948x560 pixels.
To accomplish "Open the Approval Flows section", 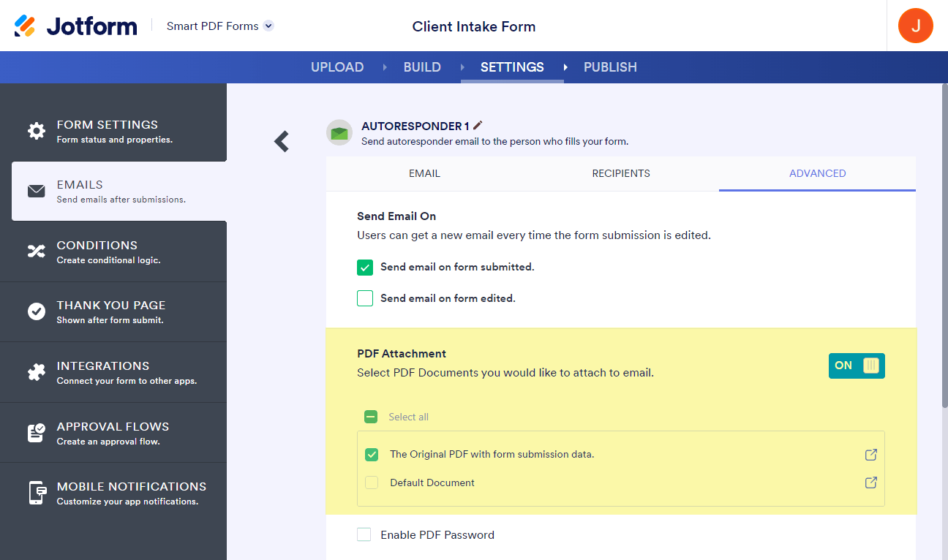I will tap(113, 433).
